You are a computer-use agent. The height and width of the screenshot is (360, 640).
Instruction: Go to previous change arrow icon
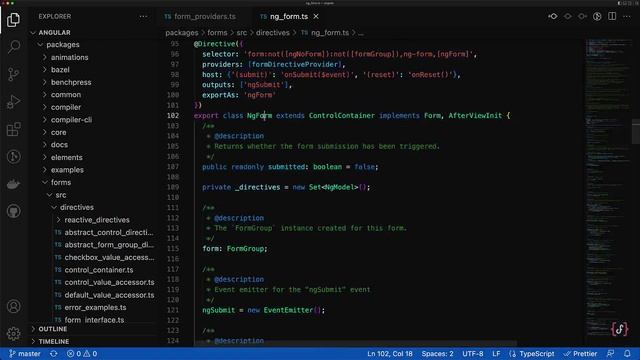pos(568,16)
